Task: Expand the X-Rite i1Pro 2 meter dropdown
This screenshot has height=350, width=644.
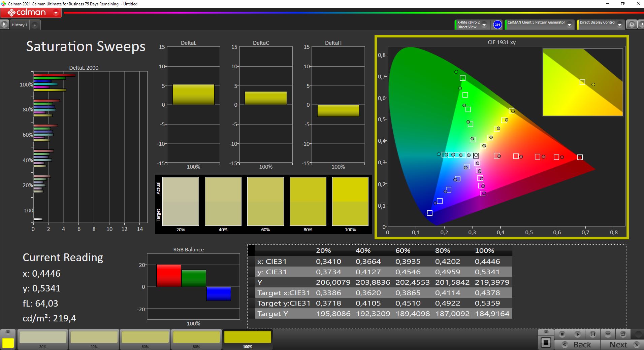Action: (484, 25)
